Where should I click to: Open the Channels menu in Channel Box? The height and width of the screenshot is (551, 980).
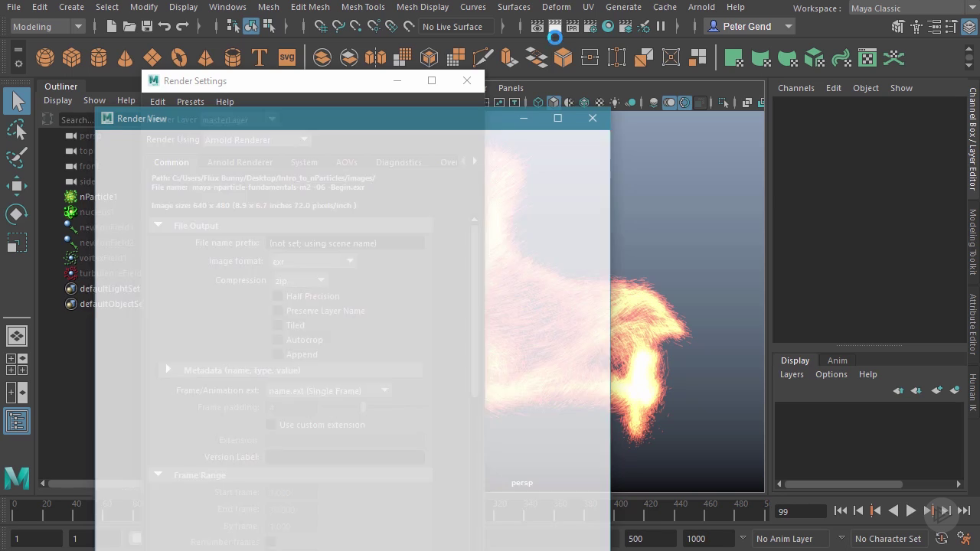[x=796, y=88]
